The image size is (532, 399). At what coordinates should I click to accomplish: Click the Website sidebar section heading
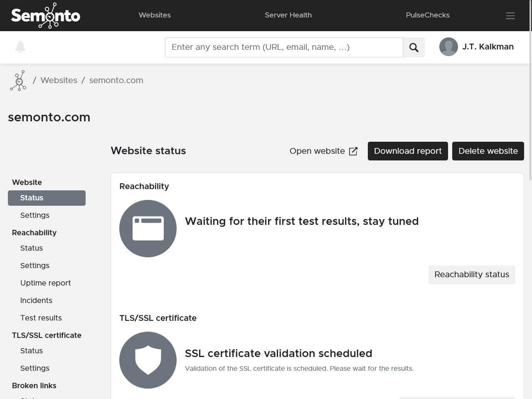click(27, 182)
